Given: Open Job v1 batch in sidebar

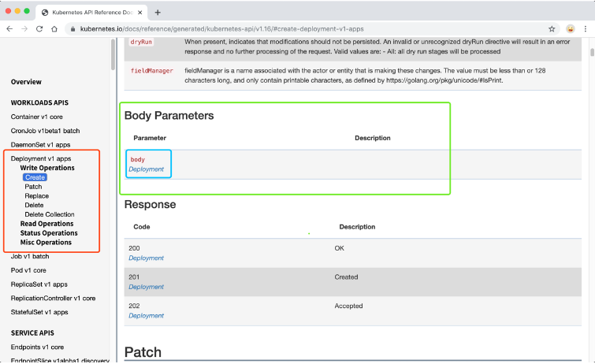Looking at the screenshot, I should click(x=30, y=257).
